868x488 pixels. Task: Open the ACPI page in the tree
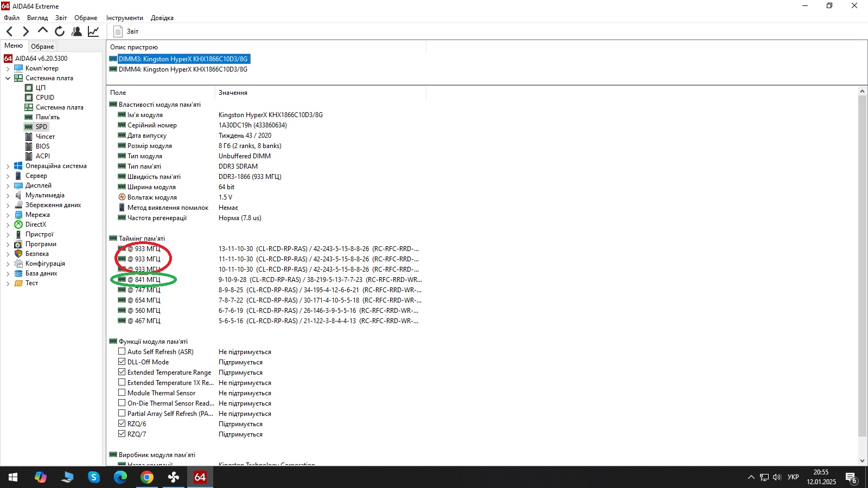43,156
